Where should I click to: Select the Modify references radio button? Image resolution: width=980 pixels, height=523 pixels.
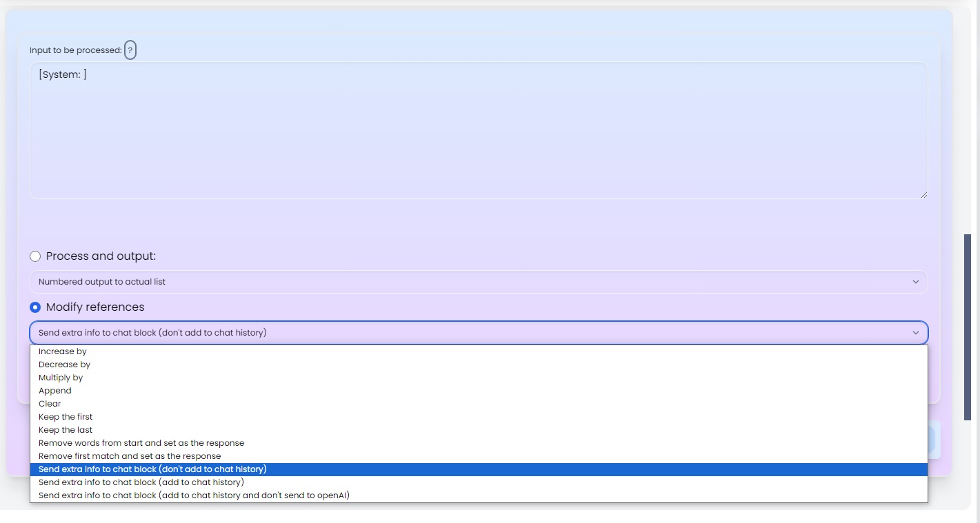pos(35,307)
